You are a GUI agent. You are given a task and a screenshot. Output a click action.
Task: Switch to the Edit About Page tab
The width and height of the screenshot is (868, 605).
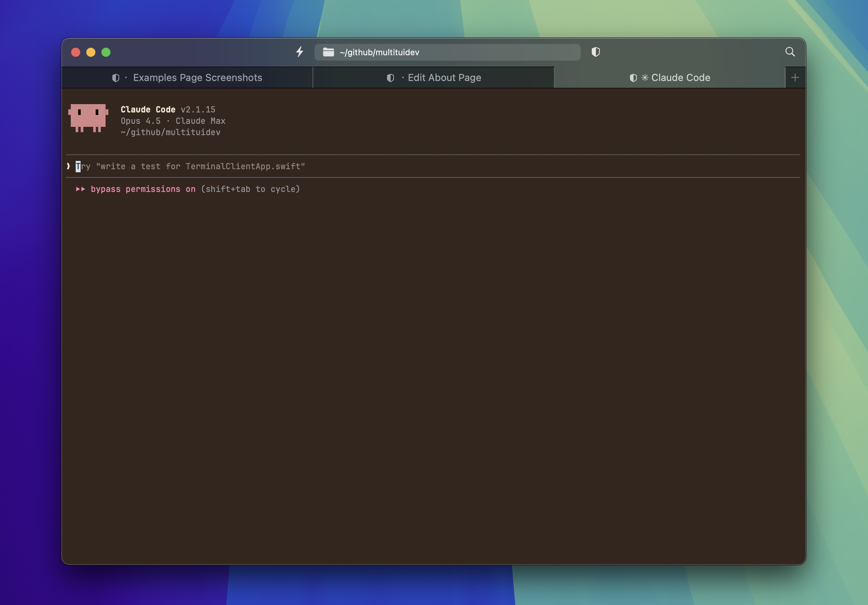(444, 78)
